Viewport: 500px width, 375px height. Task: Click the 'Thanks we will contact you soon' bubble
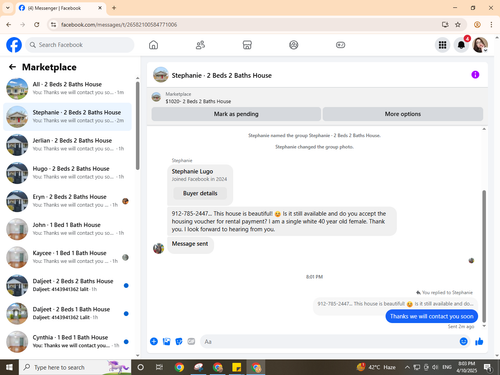click(x=432, y=316)
